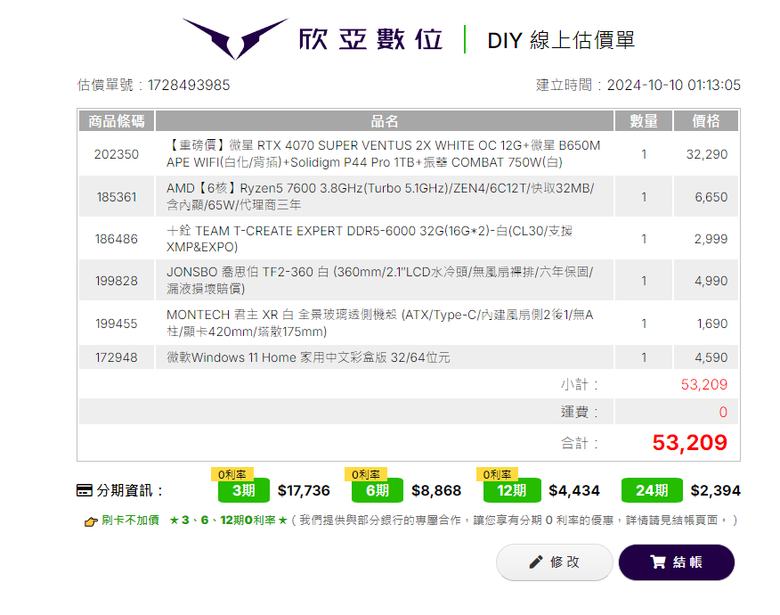Click the credit card icon beside 分期資訊
Viewport: 780px width, 615px height.
tap(84, 491)
